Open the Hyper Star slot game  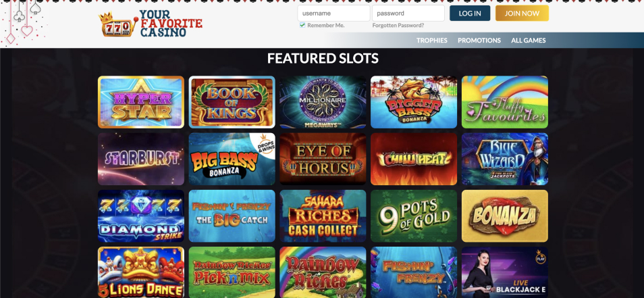[x=141, y=102]
